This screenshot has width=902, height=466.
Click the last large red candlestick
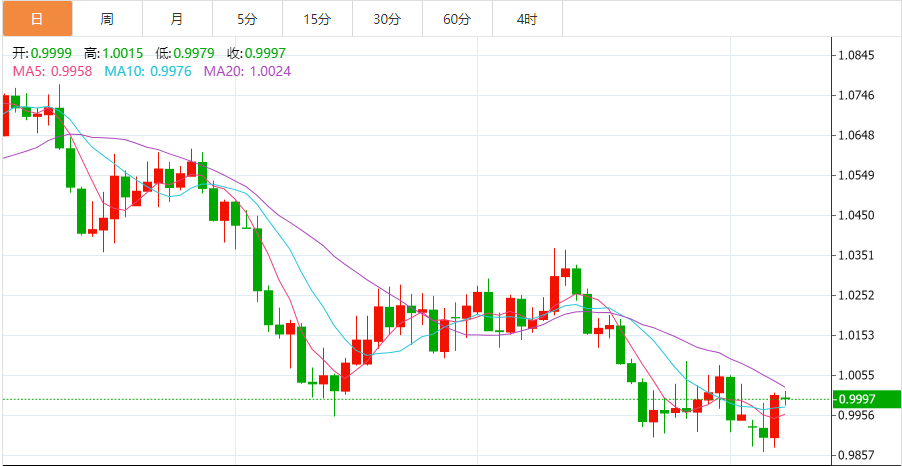[x=774, y=417]
